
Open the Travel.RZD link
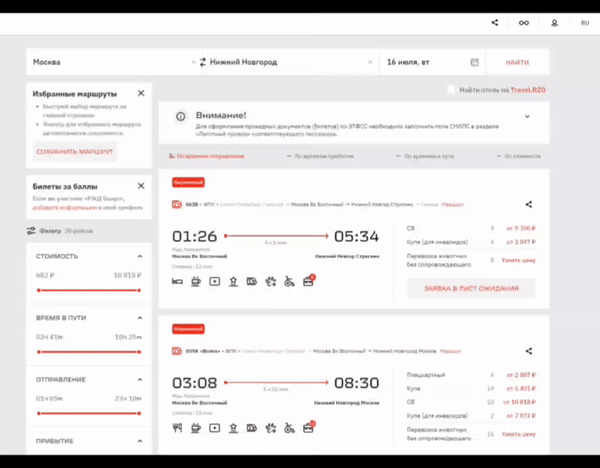click(x=528, y=90)
